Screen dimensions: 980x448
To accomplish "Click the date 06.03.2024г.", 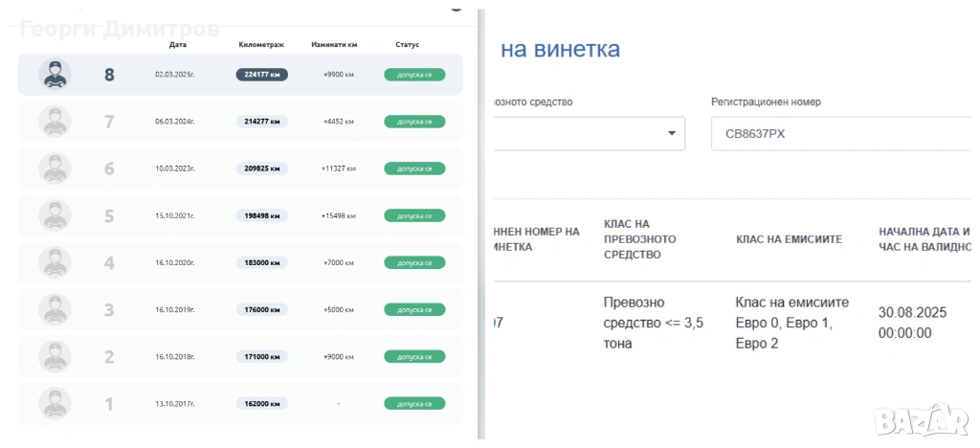I will (175, 122).
